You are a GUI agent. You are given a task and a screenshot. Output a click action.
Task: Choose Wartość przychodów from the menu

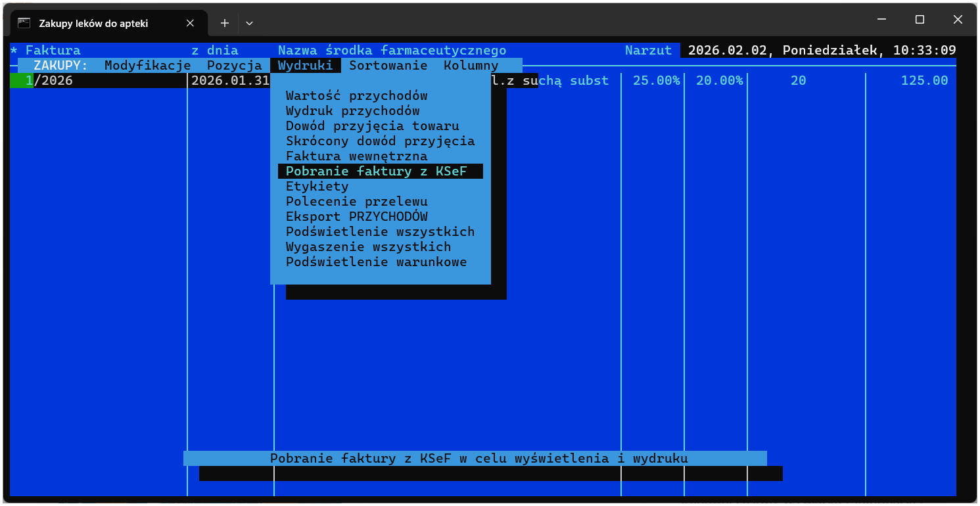click(357, 96)
